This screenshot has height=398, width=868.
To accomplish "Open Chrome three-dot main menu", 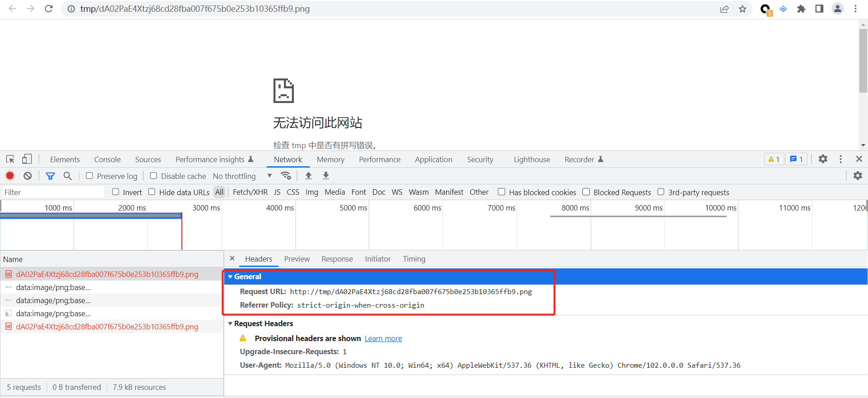I will (x=855, y=9).
